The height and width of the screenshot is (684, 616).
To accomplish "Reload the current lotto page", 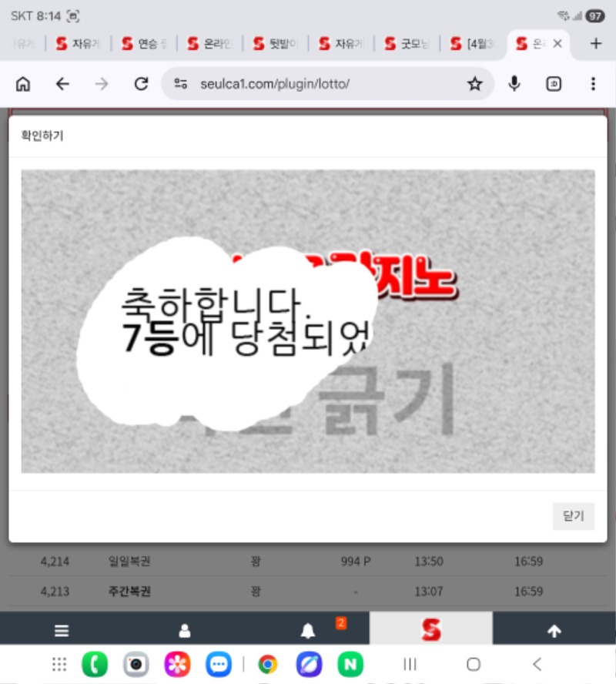I will pyautogui.click(x=141, y=84).
